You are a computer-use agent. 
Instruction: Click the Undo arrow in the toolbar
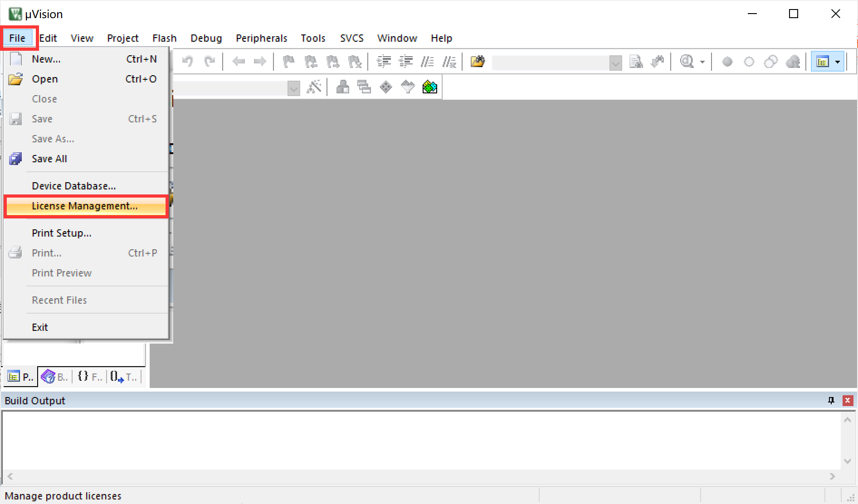click(x=188, y=61)
